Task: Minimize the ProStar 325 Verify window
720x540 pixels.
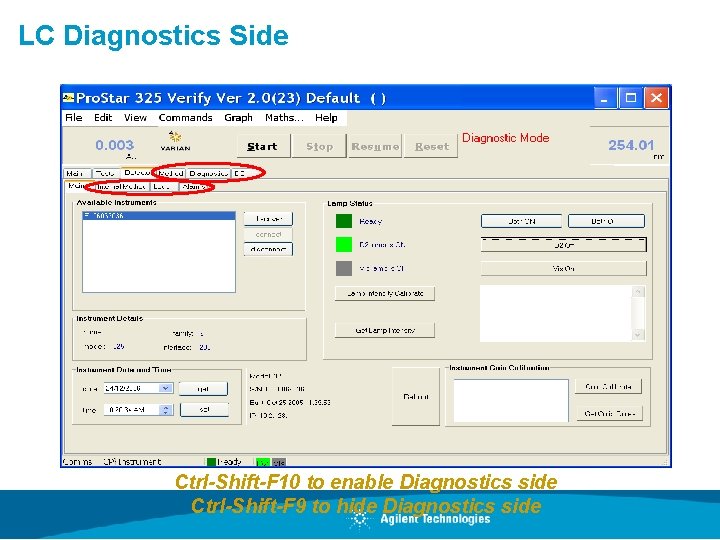Action: (604, 98)
